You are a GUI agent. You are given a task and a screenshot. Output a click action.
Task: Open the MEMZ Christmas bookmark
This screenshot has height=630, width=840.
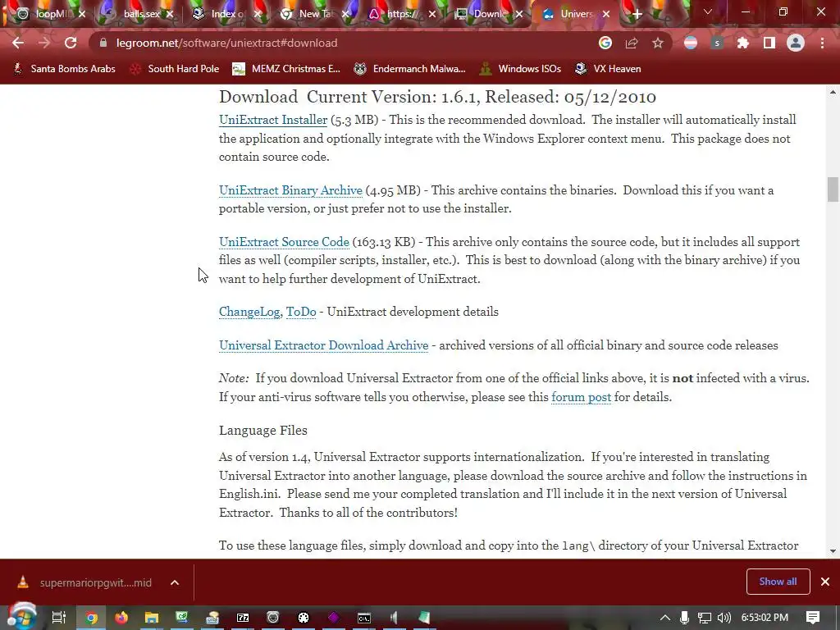pyautogui.click(x=286, y=69)
